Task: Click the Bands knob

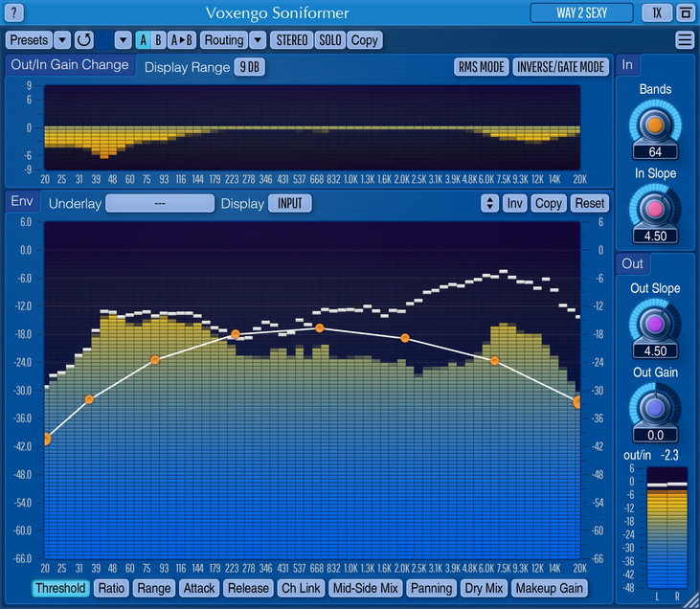Action: [655, 125]
